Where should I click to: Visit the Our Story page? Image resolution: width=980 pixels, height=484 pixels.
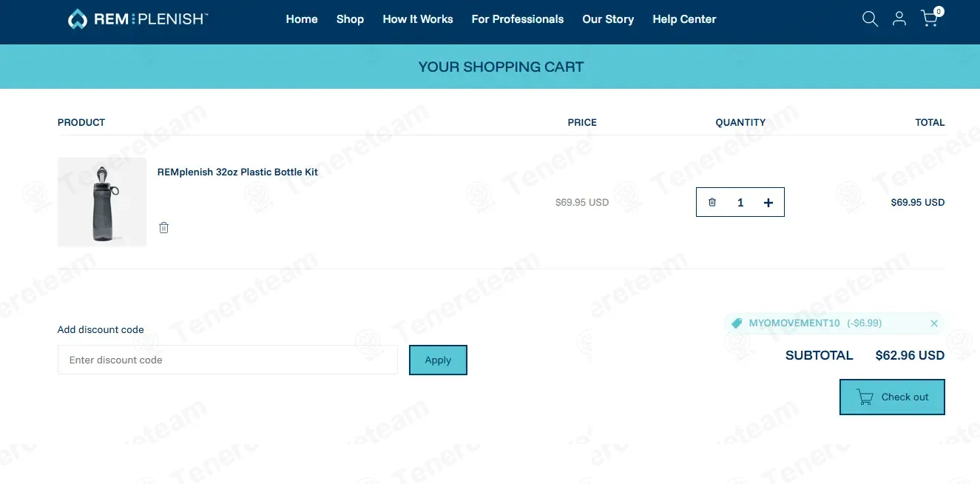point(608,19)
